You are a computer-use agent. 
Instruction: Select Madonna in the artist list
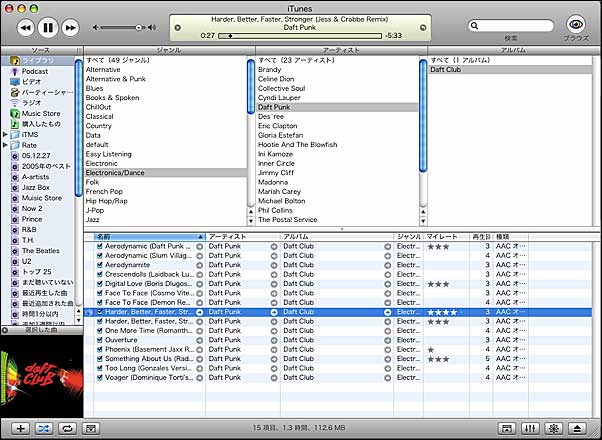273,182
